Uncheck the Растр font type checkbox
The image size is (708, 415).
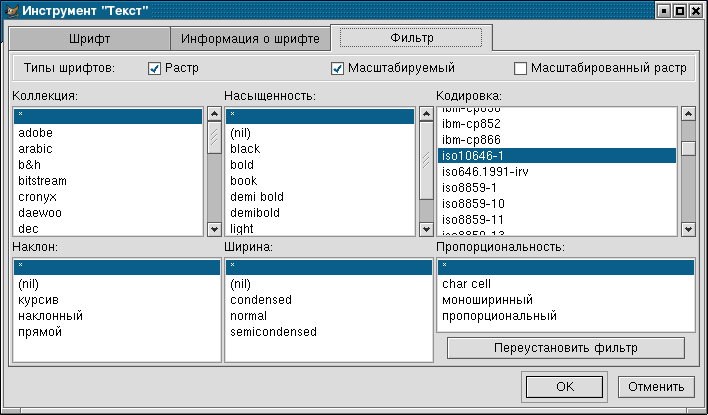154,69
